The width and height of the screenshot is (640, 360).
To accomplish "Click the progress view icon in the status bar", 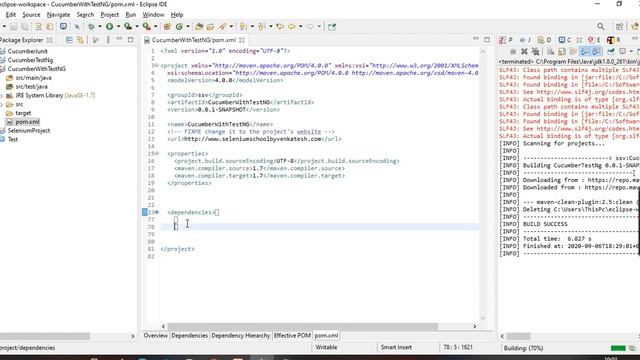I will coord(632,348).
